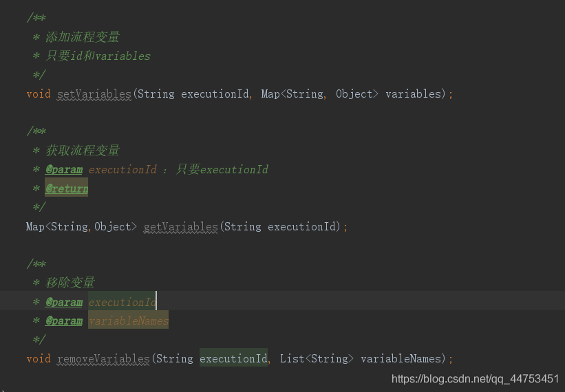Click the 添加流程变量 comment line
This screenshot has width=565, height=392.
coord(83,37)
